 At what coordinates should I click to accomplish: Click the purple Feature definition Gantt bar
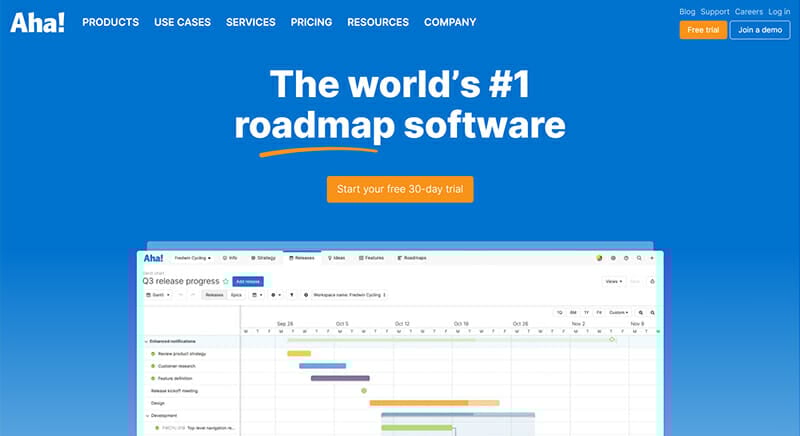pyautogui.click(x=340, y=378)
